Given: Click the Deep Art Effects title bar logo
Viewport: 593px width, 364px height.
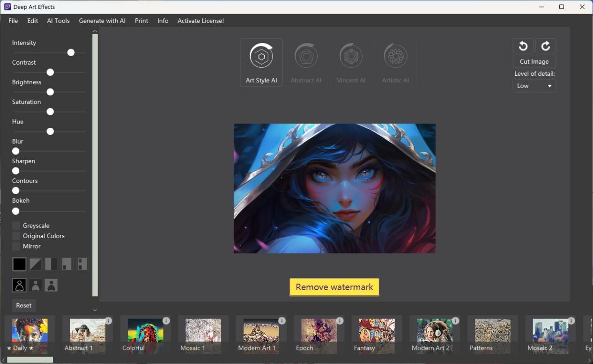Looking at the screenshot, I should pos(7,7).
